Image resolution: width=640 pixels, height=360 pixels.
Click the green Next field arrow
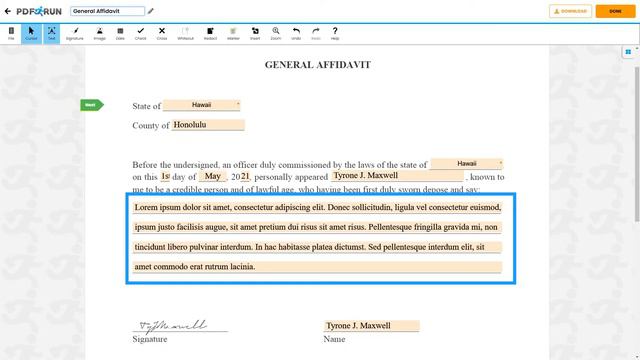coord(92,105)
